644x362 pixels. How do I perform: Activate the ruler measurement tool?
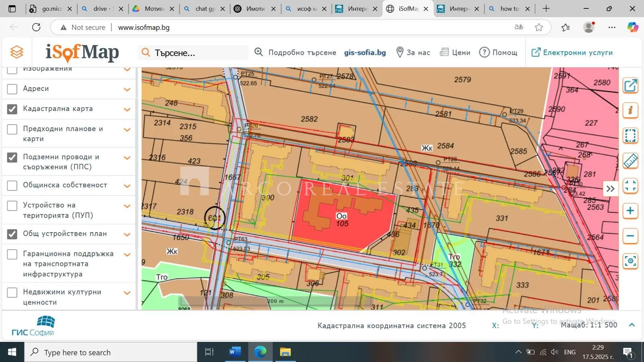(x=630, y=161)
